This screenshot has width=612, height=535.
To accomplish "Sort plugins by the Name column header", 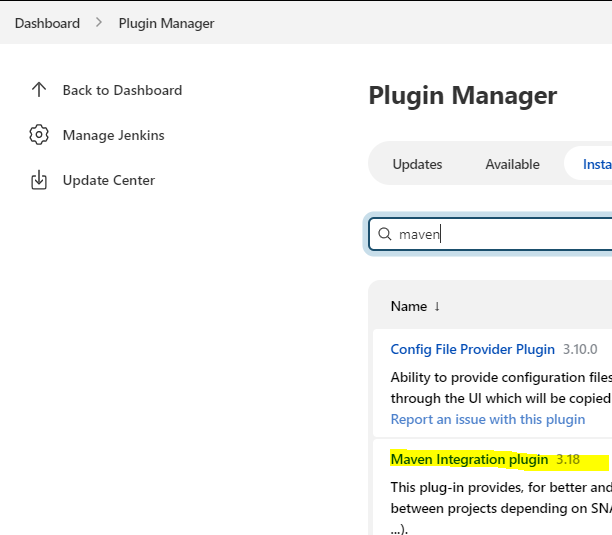I will point(409,306).
